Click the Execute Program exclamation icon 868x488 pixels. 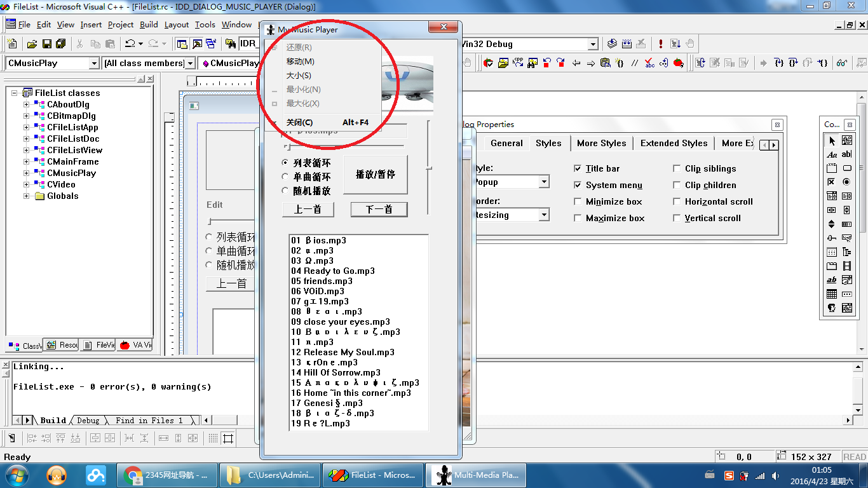pos(661,44)
